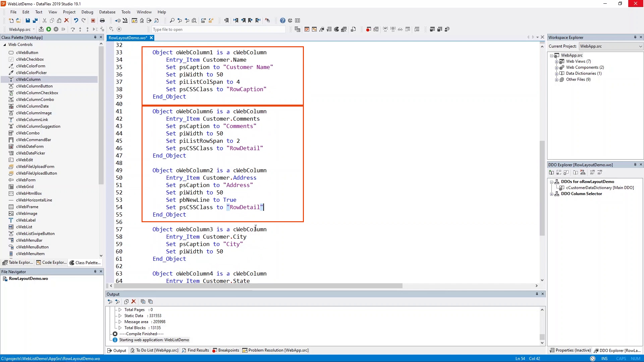Screen dimensions: 644x362
Task: Click the Compile icon next to WebApp.src
Action: 41,29
